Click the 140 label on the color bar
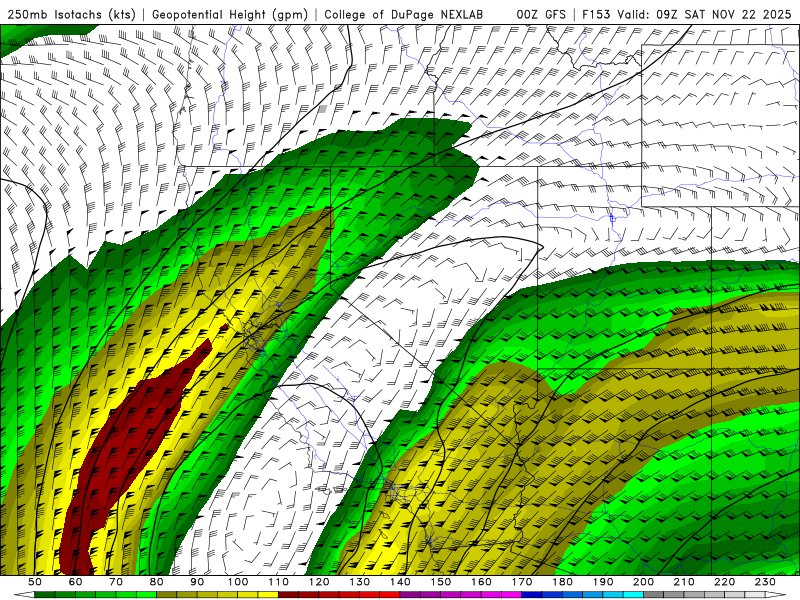Image resolution: width=800 pixels, height=600 pixels. click(400, 582)
